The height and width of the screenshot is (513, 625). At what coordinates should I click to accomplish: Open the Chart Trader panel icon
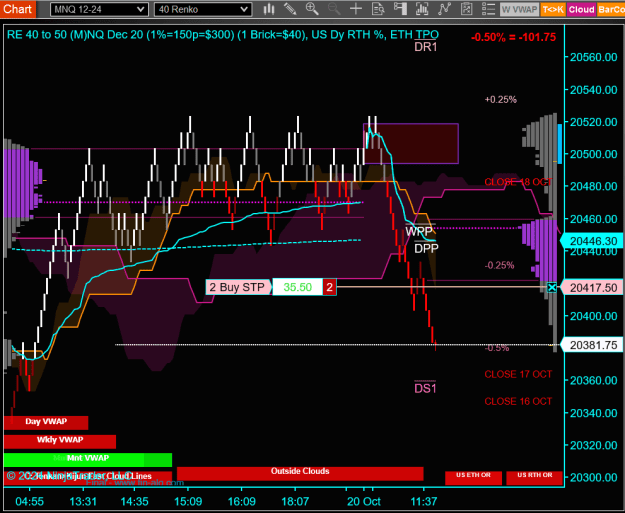click(x=400, y=9)
